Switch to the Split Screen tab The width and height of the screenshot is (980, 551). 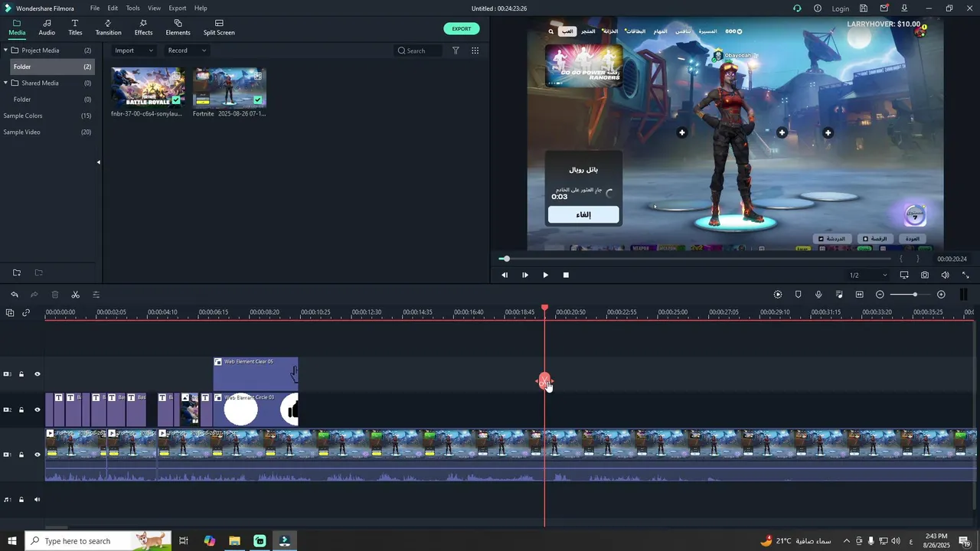pos(219,28)
